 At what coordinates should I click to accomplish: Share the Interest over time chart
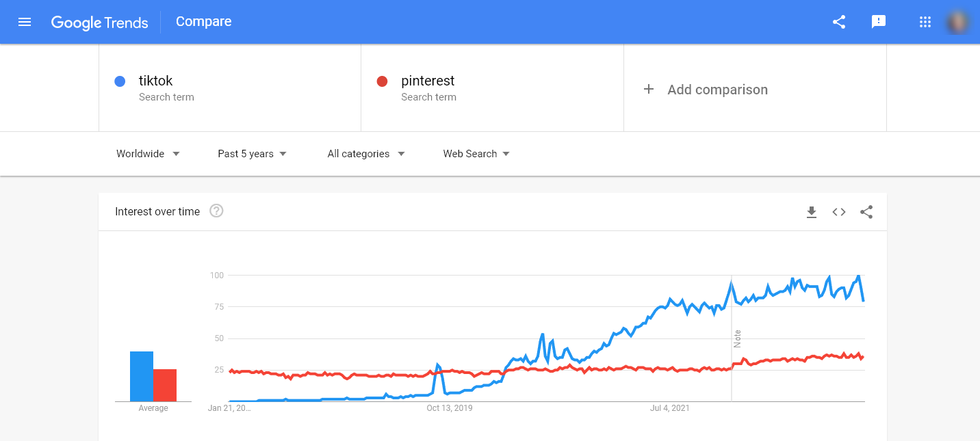click(x=866, y=212)
